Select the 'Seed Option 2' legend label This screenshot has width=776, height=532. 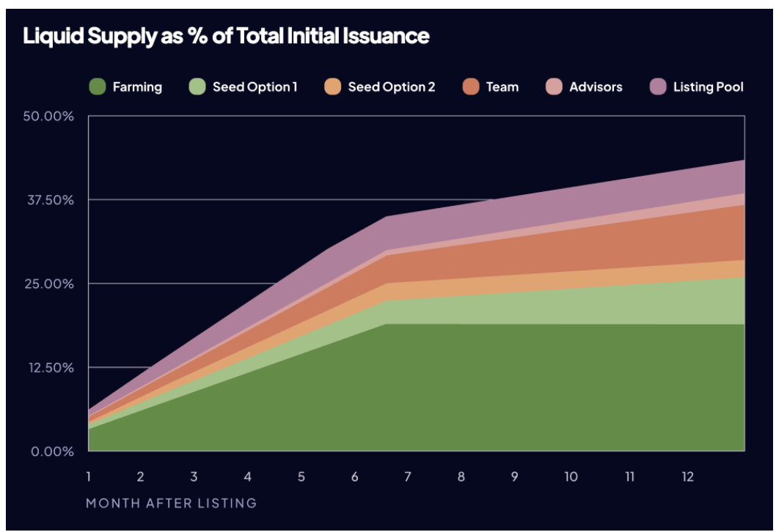[392, 87]
